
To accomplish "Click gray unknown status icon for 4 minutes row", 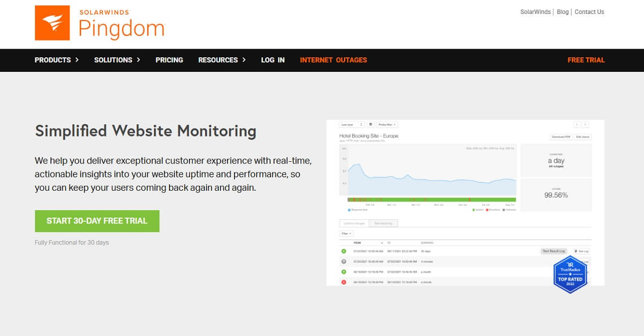I will 343,262.
